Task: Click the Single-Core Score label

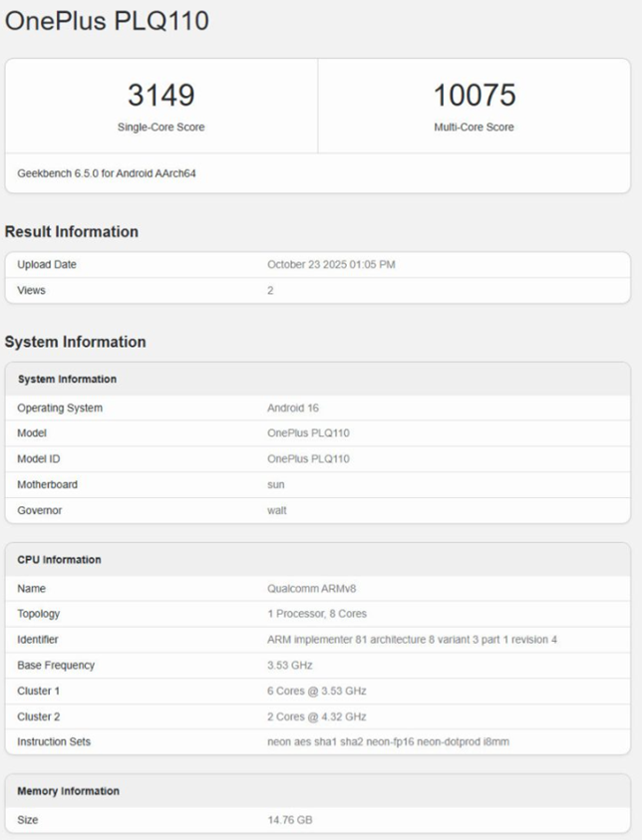Action: pos(160,128)
